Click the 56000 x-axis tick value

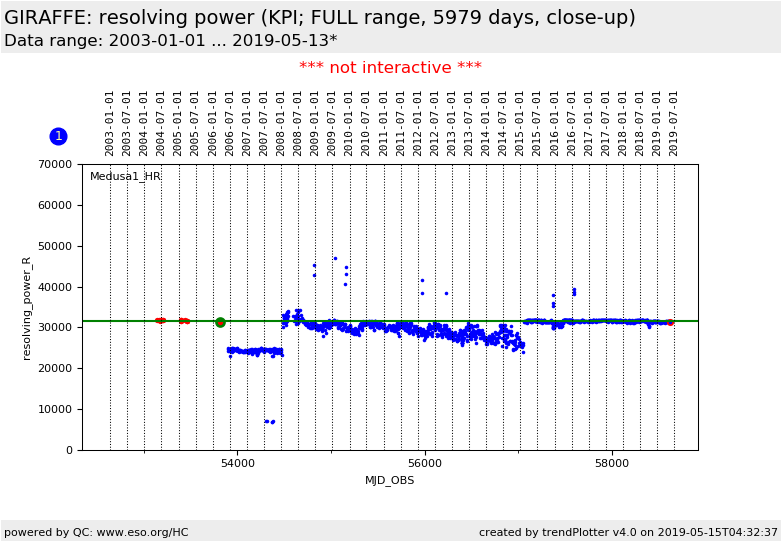coord(425,463)
